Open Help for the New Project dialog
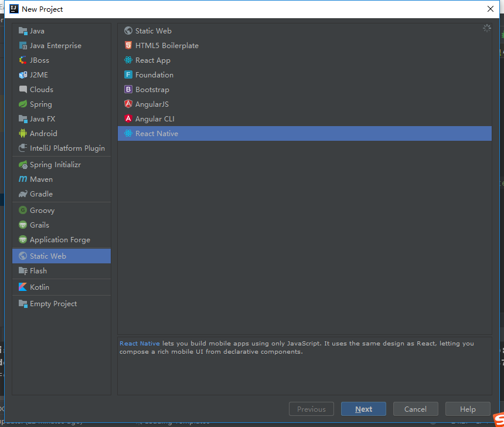Image resolution: width=504 pixels, height=427 pixels. click(x=468, y=409)
